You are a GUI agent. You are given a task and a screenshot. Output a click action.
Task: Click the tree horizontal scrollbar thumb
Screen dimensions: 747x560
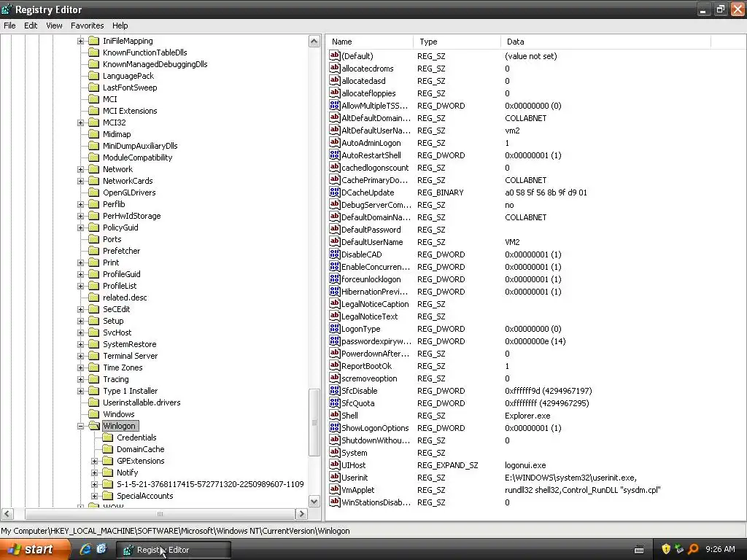160,514
